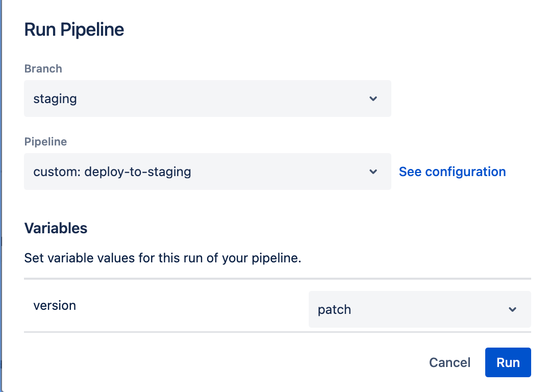Open See configuration link
The image size is (549, 392).
(x=452, y=171)
